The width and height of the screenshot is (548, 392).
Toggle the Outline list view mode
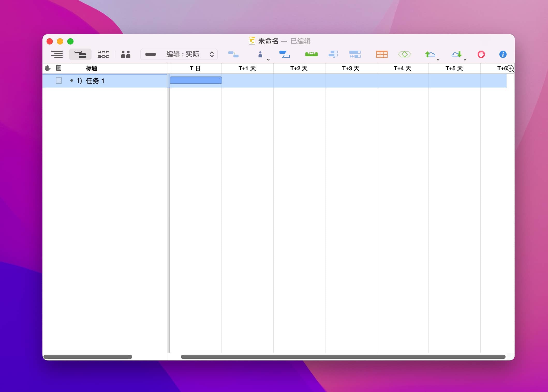57,54
